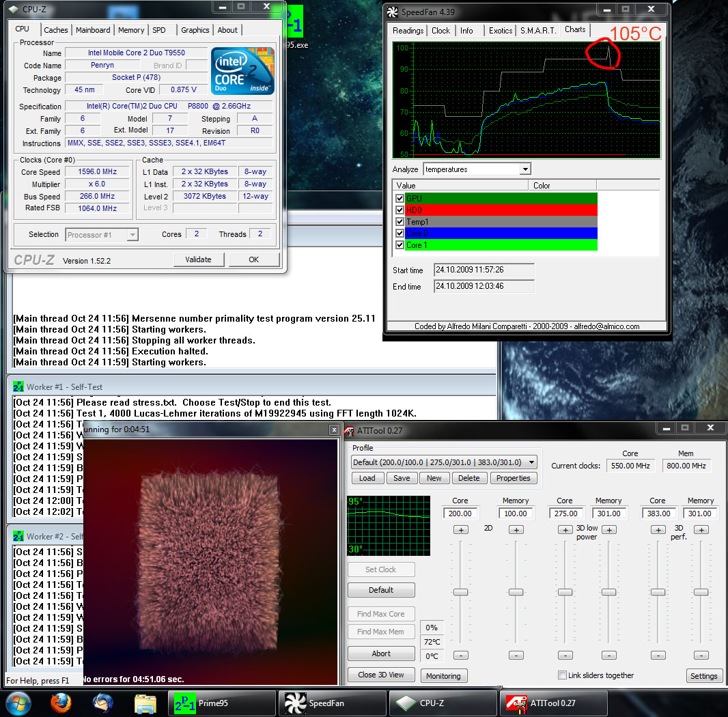This screenshot has height=717, width=728.
Task: Open the Windows Explorer folder icon
Action: [x=145, y=703]
